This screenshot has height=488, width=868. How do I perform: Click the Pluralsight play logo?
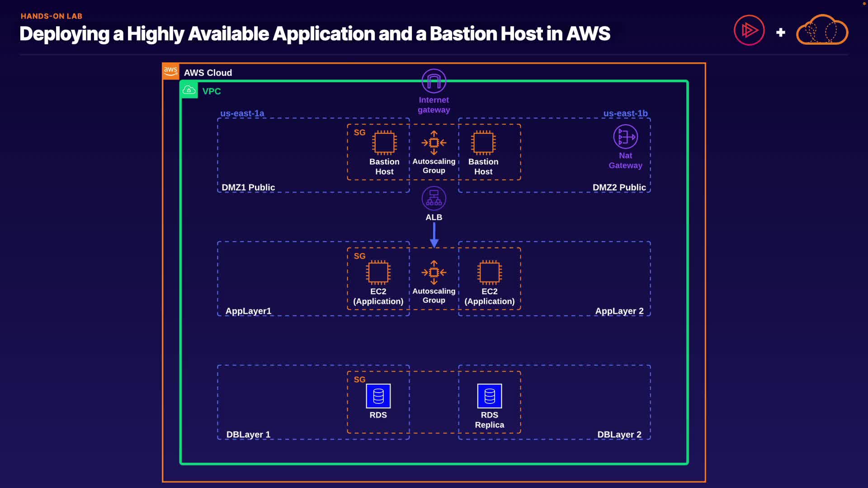[749, 31]
